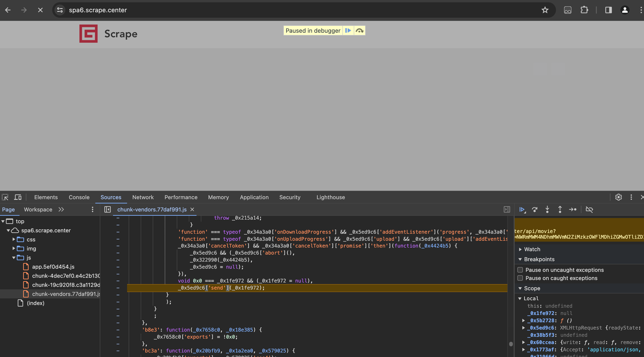Toggle device toolbar icon
Viewport: 644px width, 357px height.
pyautogui.click(x=18, y=197)
